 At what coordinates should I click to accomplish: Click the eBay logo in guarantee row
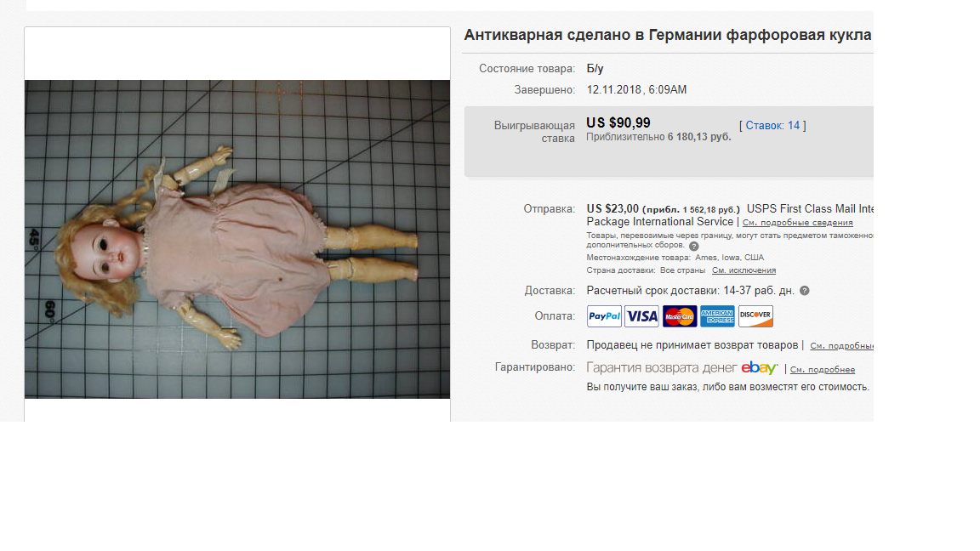pyautogui.click(x=760, y=368)
